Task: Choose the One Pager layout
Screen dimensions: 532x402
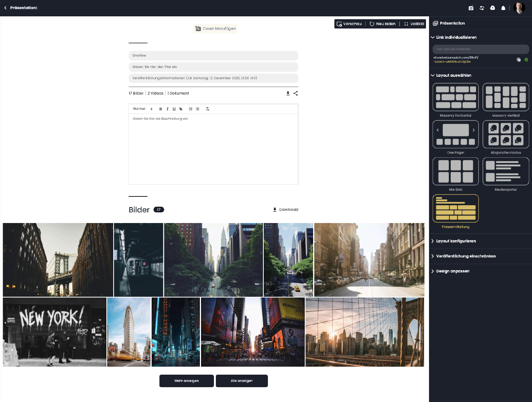Action: (455, 135)
